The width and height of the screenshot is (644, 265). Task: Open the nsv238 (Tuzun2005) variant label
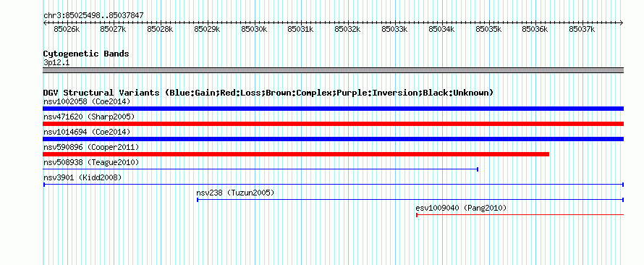[x=235, y=193]
